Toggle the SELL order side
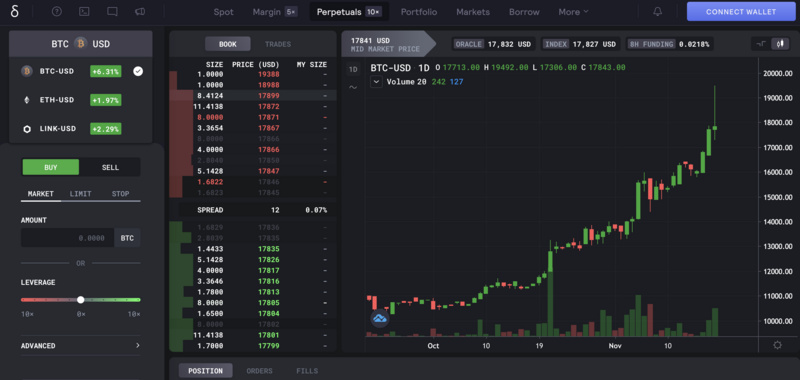800x380 pixels. pos(110,167)
